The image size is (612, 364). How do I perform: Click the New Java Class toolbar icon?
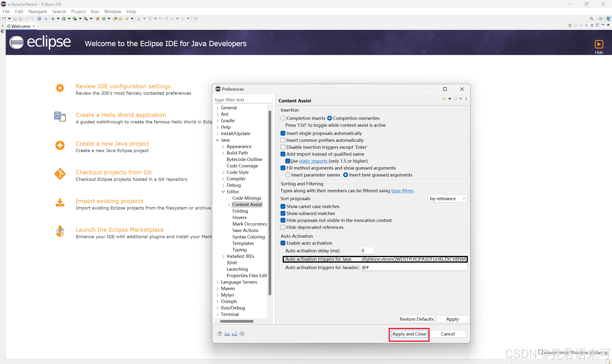coord(104,19)
